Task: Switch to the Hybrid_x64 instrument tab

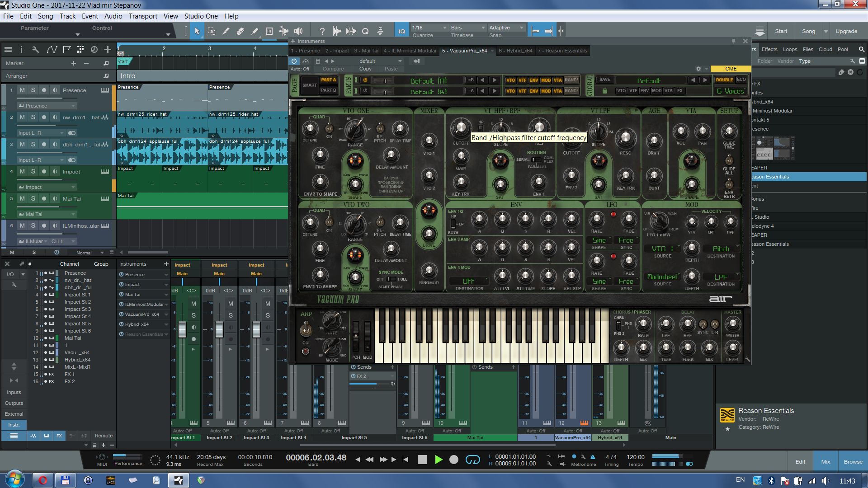Action: 515,51
